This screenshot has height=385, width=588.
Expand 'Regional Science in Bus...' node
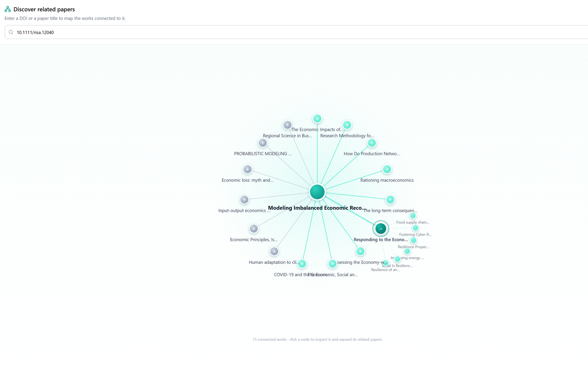[x=287, y=125]
